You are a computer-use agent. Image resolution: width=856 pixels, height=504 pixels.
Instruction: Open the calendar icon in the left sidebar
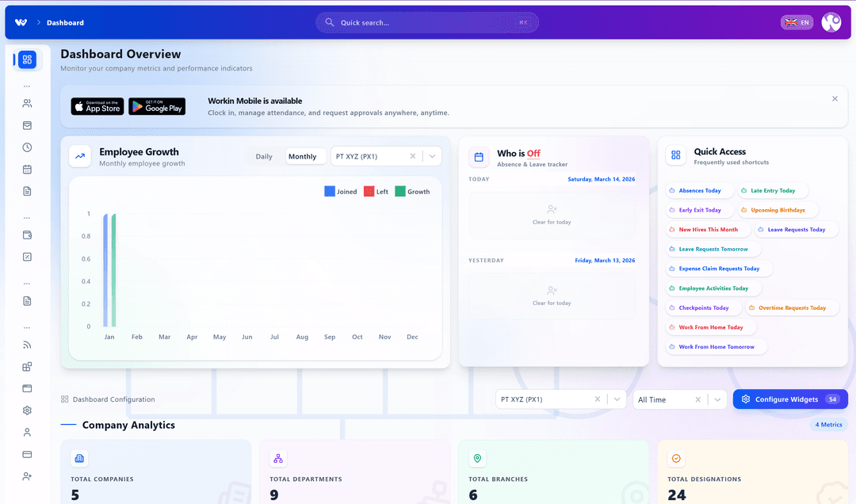27,169
